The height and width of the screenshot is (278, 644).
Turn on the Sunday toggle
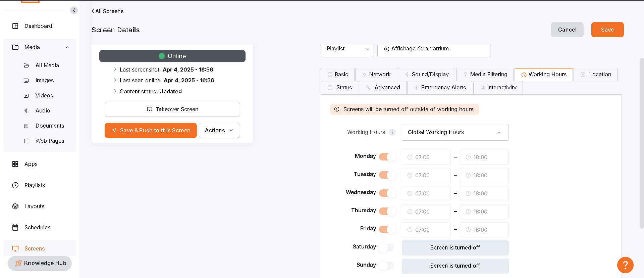point(386,265)
